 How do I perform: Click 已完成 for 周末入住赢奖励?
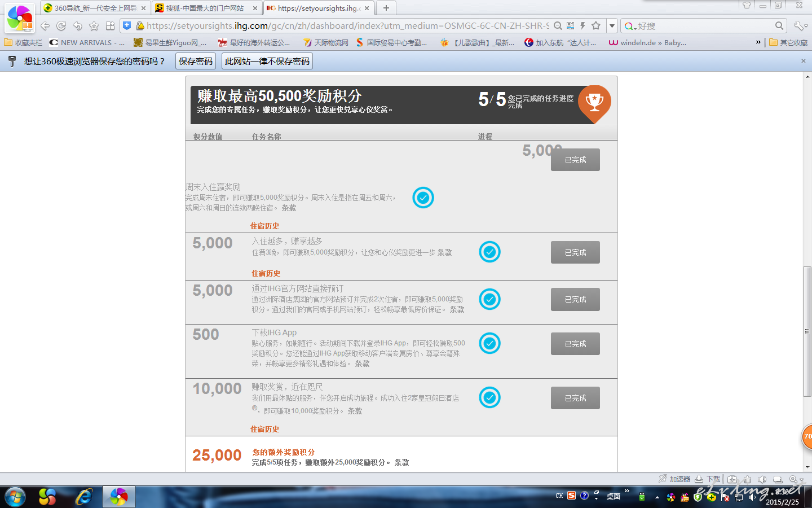575,160
